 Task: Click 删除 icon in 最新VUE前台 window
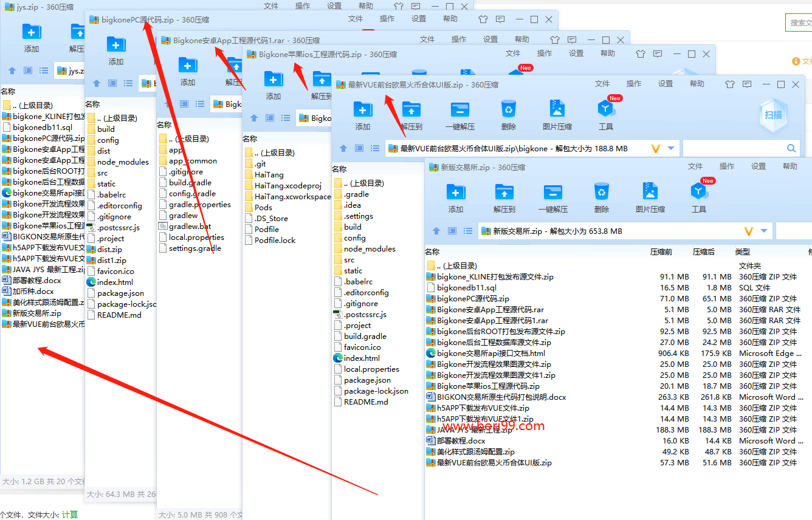[x=509, y=109]
